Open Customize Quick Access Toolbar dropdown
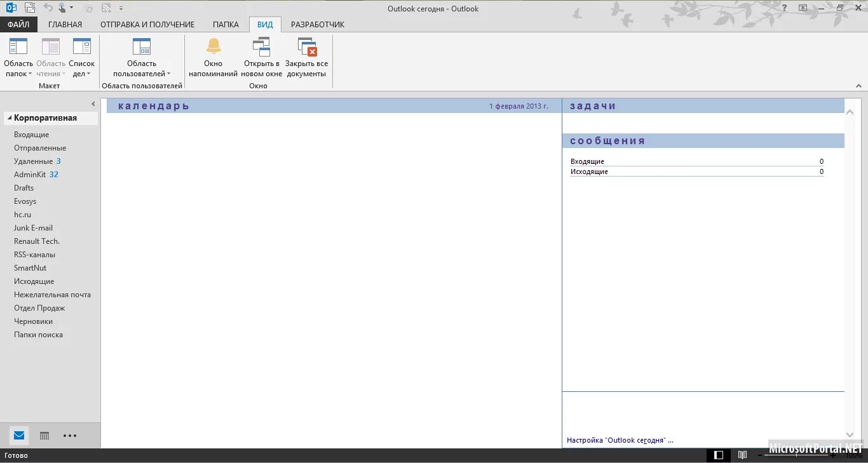 pos(121,8)
